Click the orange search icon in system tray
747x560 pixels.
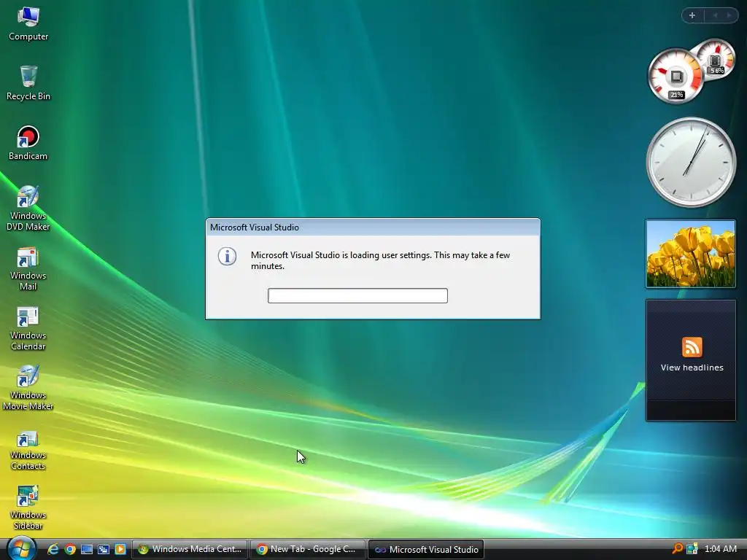click(x=677, y=548)
